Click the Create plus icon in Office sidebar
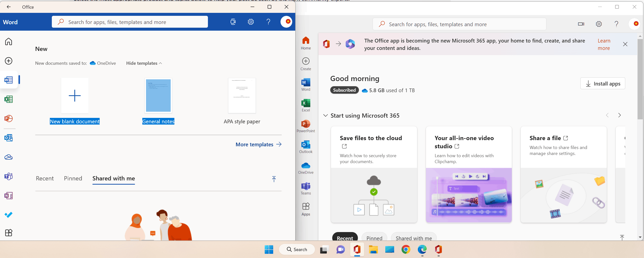 (8, 61)
